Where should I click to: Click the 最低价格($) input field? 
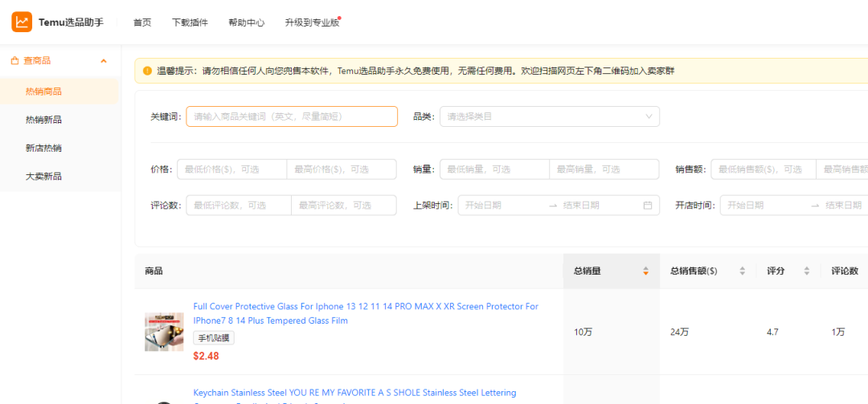tap(232, 169)
